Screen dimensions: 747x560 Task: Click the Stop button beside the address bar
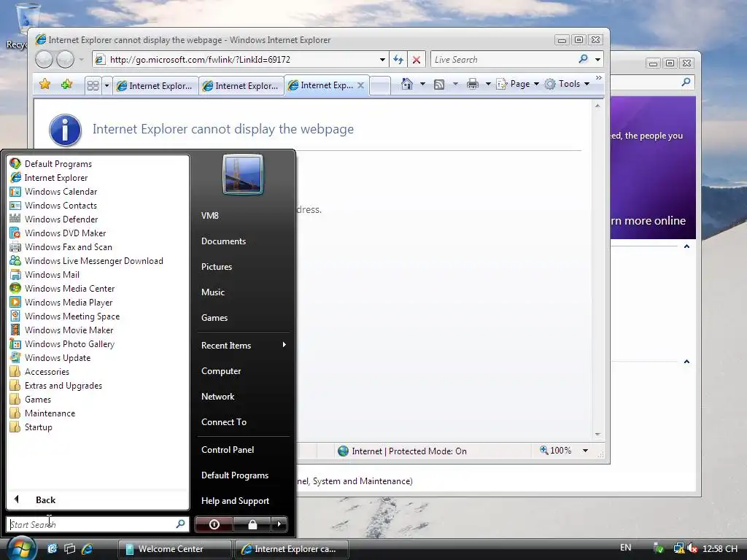click(416, 60)
